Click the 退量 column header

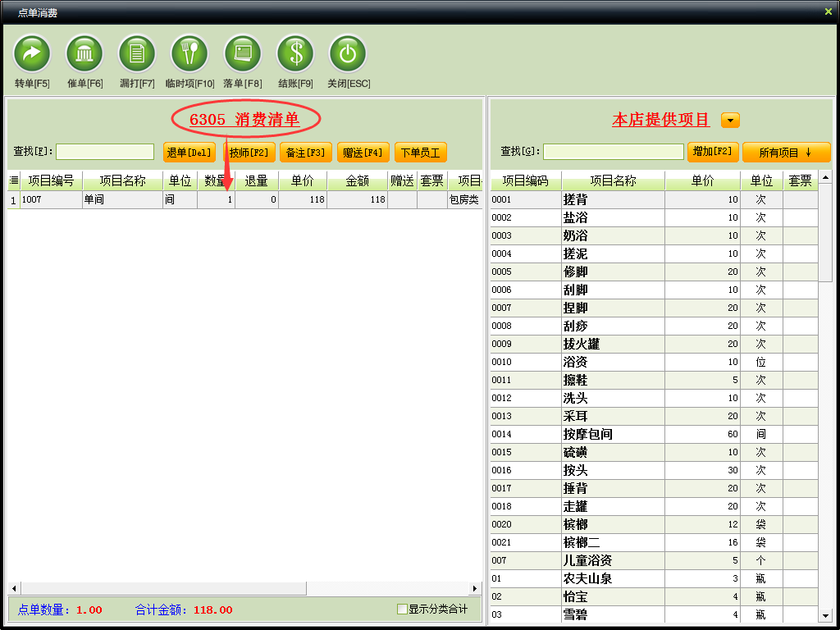[257, 181]
